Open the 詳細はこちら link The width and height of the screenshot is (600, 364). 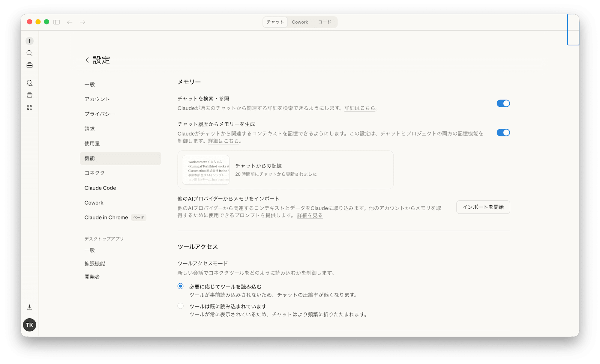coord(359,108)
